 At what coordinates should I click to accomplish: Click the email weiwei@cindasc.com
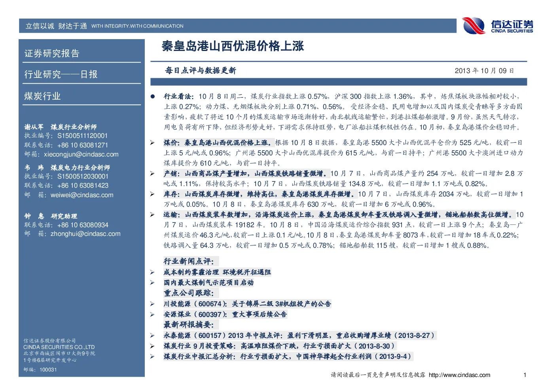pos(82,195)
